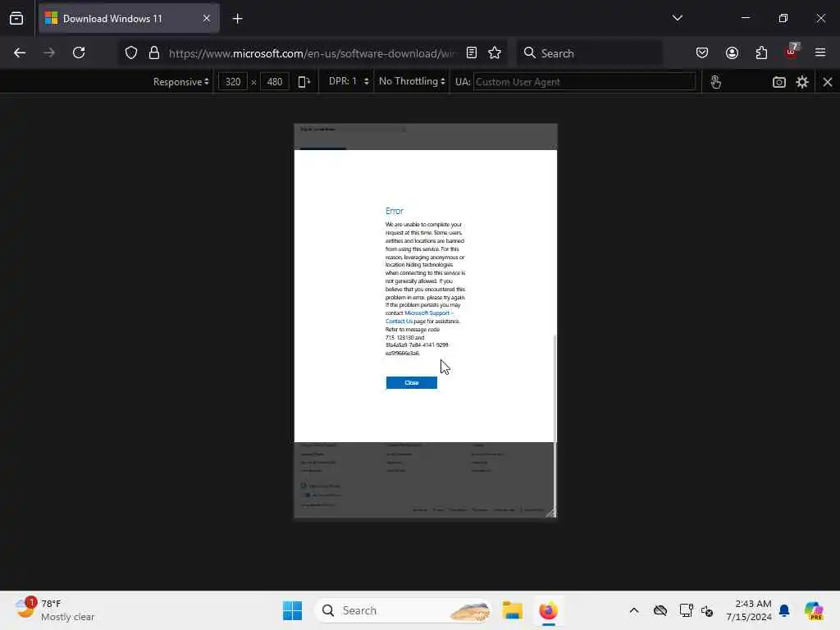Select the Download Windows 11 tab
This screenshot has width=840, height=630.
coord(129,19)
